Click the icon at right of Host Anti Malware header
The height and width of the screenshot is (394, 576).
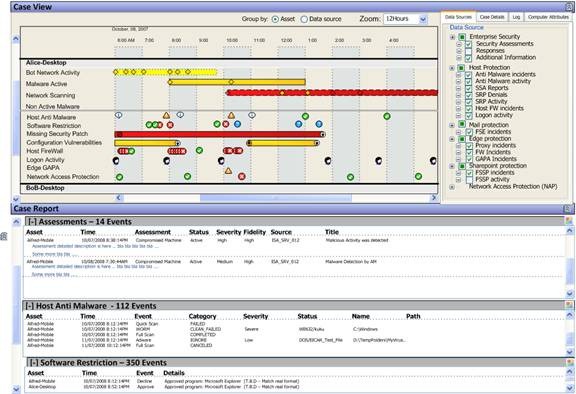tap(569, 305)
